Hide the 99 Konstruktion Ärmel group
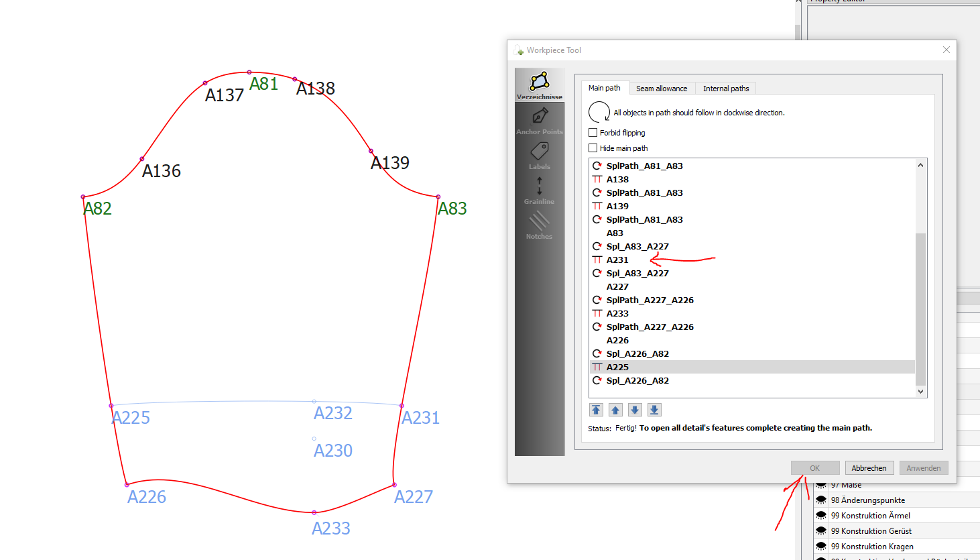Screen dimensions: 980x560 (821, 516)
